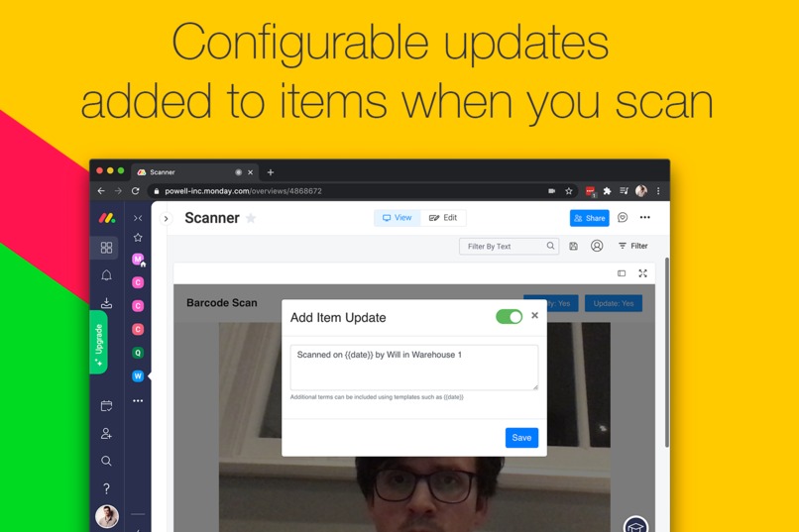Click the invite members person icon

[106, 433]
